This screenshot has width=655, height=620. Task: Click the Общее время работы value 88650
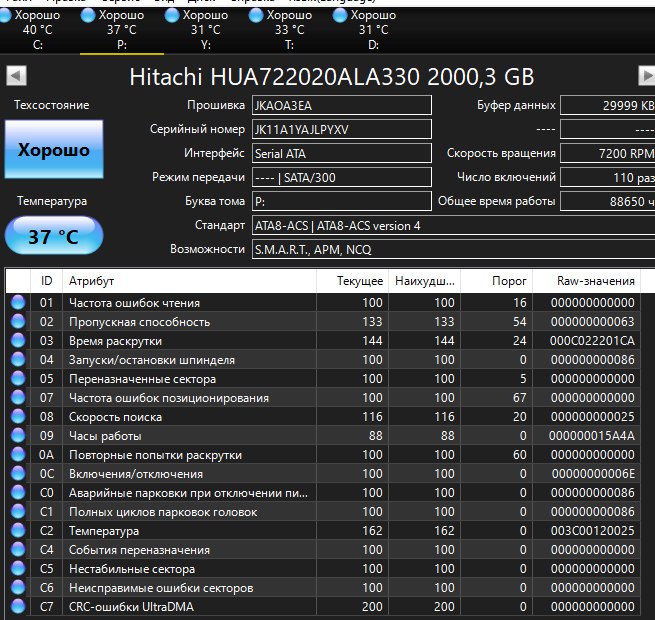607,201
